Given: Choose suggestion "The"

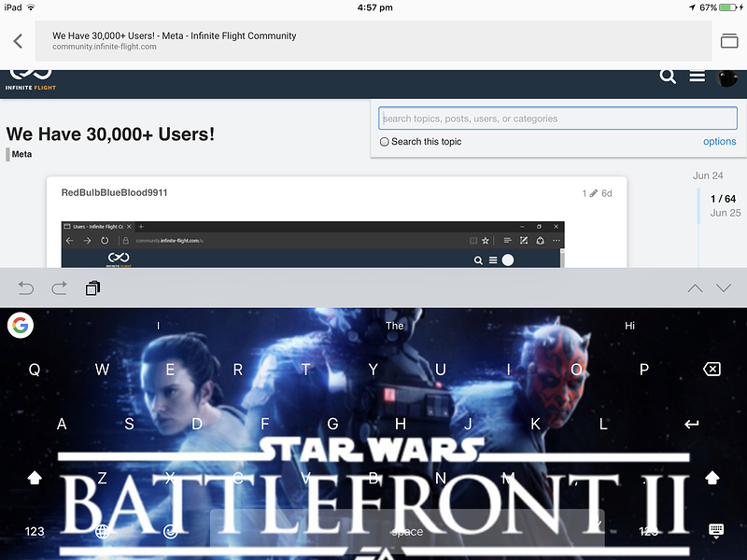Looking at the screenshot, I should pos(394,326).
